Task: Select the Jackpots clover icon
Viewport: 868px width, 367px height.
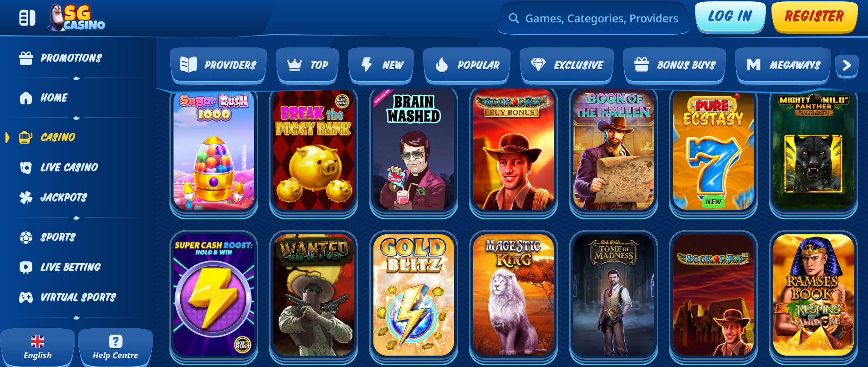Action: click(x=26, y=197)
